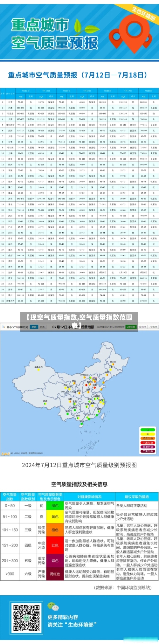Click the 201~300 index range cell
The image size is (159, 644).
point(10,561)
